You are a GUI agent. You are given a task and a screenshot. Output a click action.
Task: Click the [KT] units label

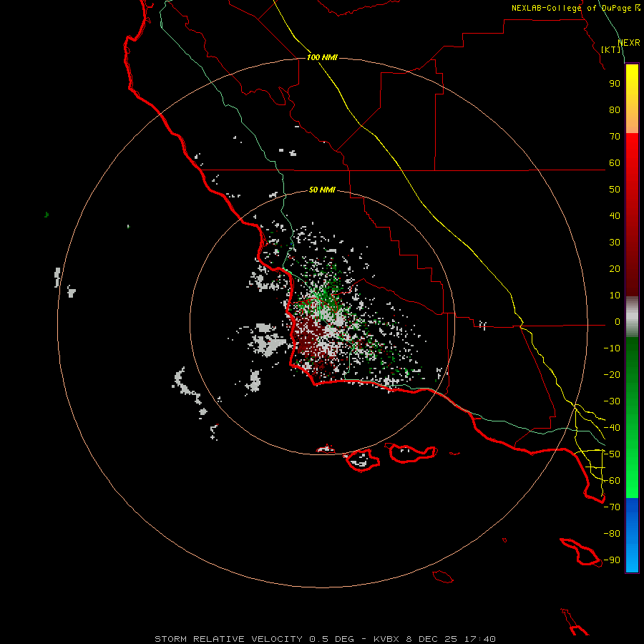tap(610, 49)
